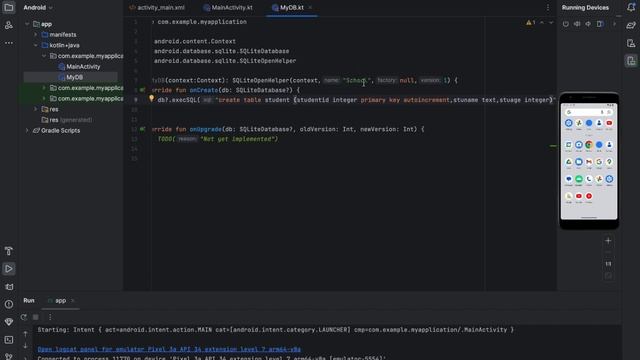Close the app run tab
The height and width of the screenshot is (360, 640).
(x=73, y=300)
